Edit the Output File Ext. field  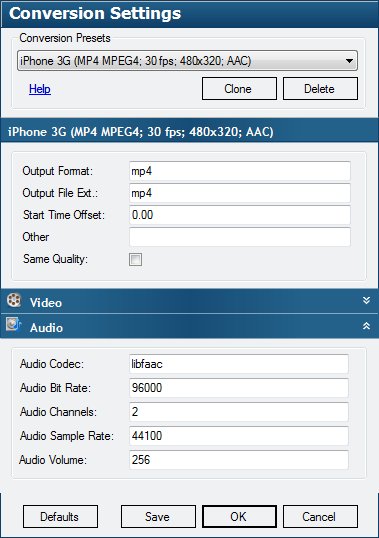click(239, 193)
